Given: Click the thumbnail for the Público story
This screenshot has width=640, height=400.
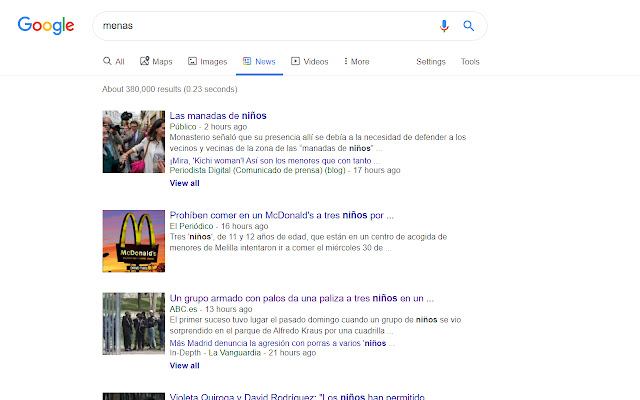Looking at the screenshot, I should pyautogui.click(x=134, y=142).
